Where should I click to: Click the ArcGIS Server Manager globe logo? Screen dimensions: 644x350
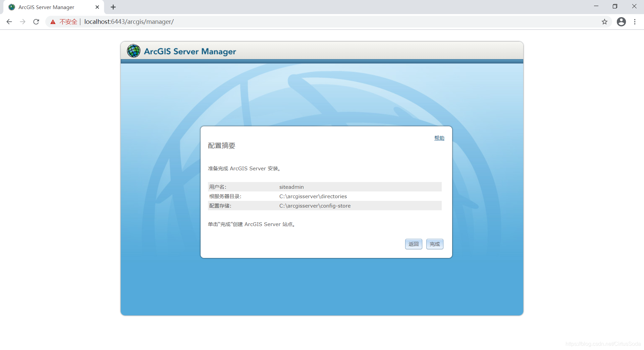(133, 51)
